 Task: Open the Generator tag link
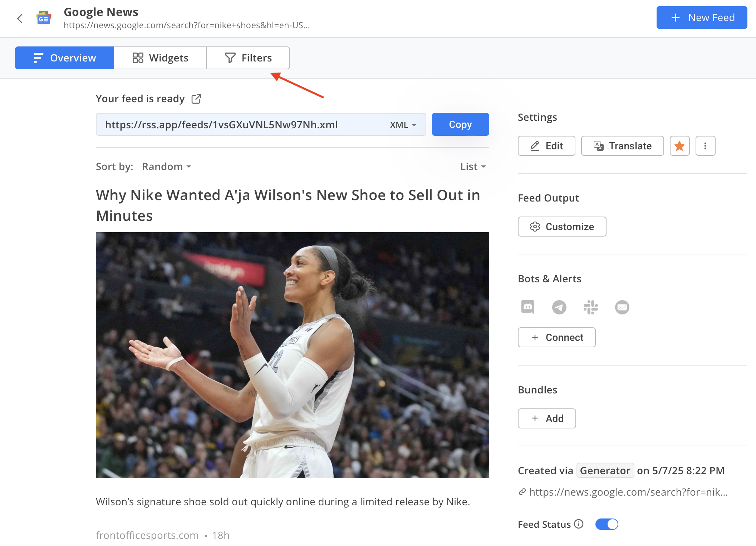605,471
